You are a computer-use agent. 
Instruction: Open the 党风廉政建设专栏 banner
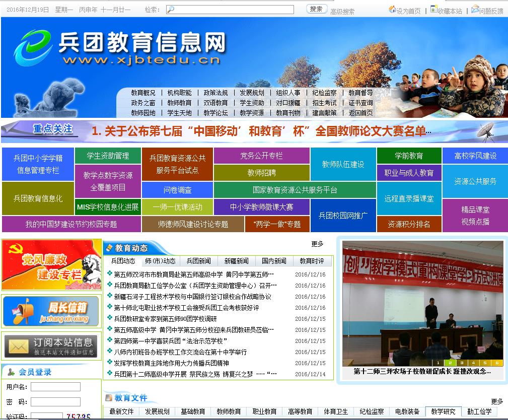click(x=51, y=265)
